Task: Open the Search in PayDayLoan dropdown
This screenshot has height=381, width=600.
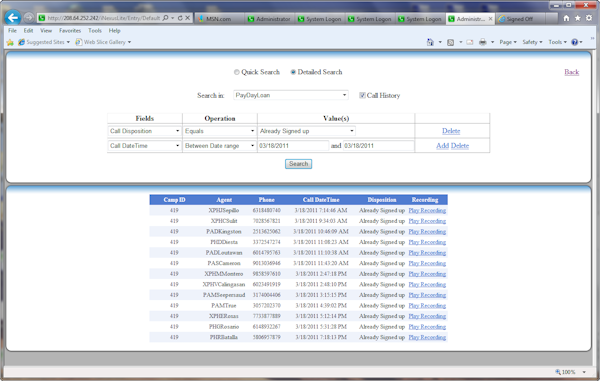Action: tap(291, 95)
